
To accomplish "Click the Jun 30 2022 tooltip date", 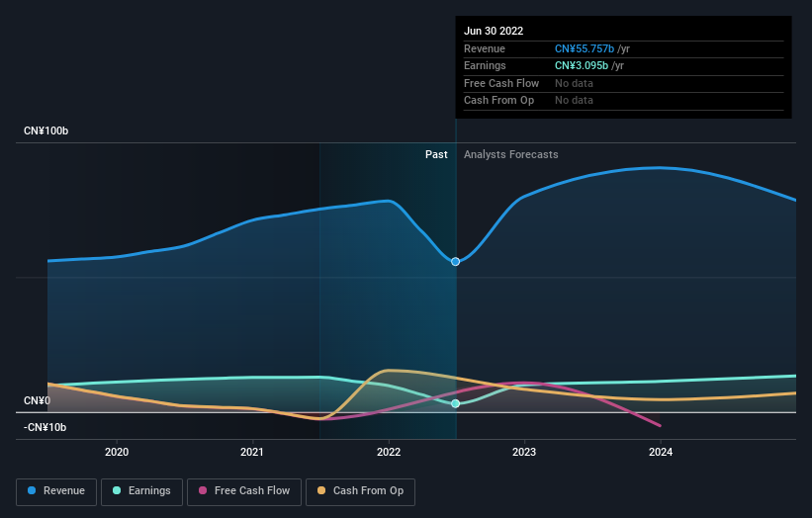I will (494, 31).
